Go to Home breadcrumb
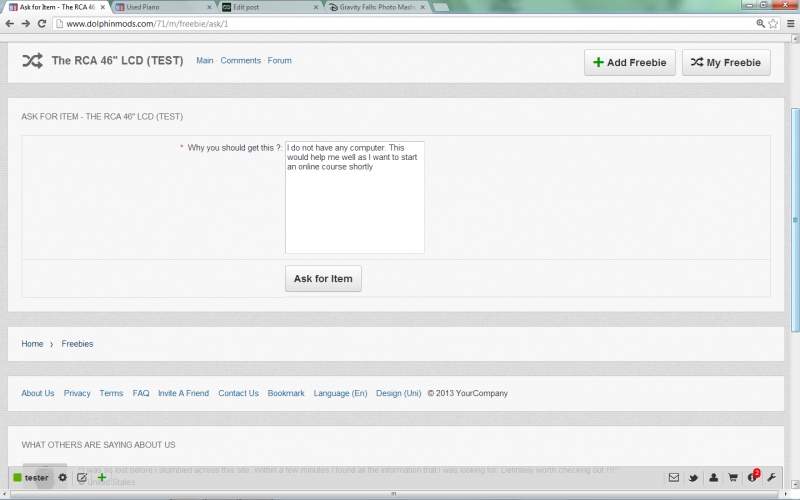 32,344
